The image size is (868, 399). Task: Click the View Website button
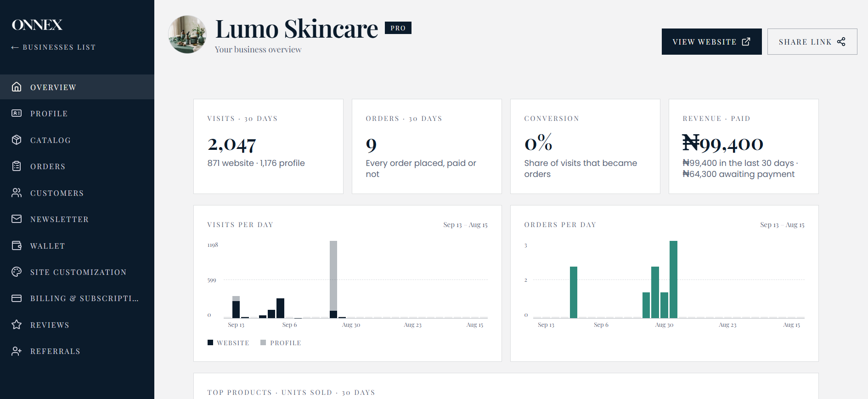(x=711, y=41)
